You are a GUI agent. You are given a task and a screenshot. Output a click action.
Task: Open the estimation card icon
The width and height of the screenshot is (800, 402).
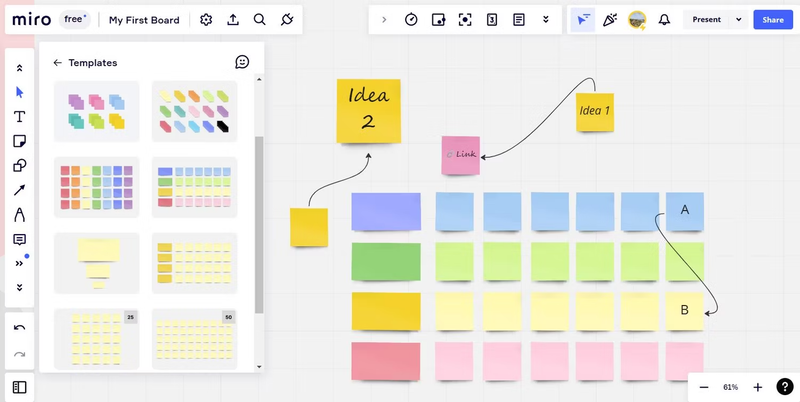[x=492, y=20]
